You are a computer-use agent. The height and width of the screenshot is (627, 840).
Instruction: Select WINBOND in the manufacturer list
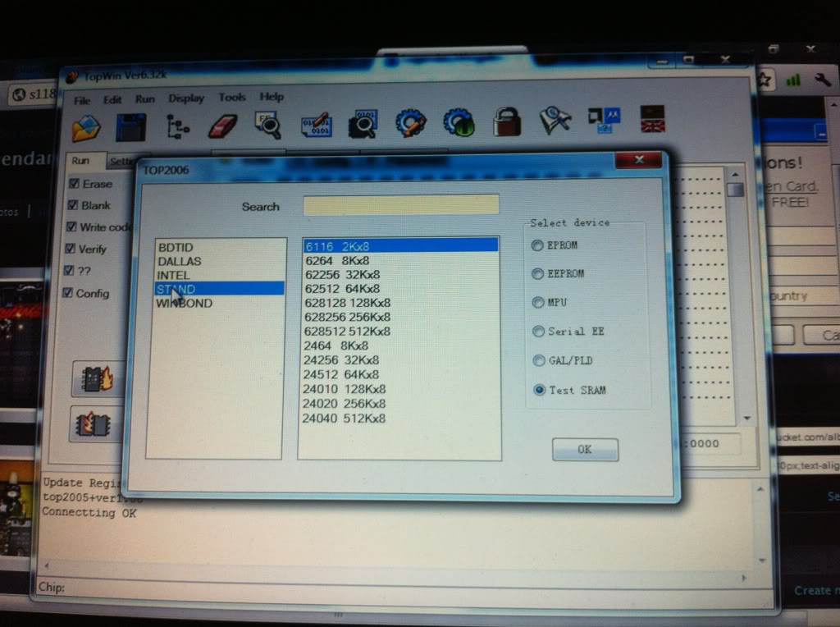185,304
